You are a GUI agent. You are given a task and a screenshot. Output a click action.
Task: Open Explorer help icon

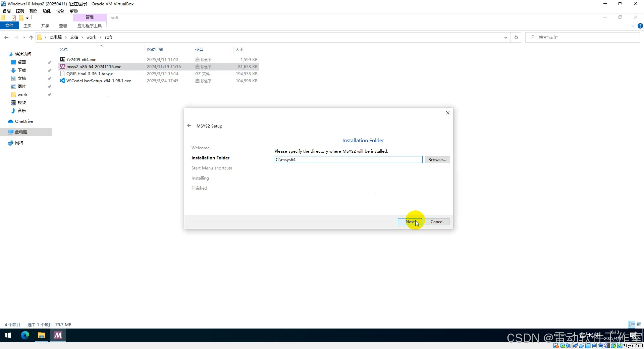pyautogui.click(x=640, y=26)
